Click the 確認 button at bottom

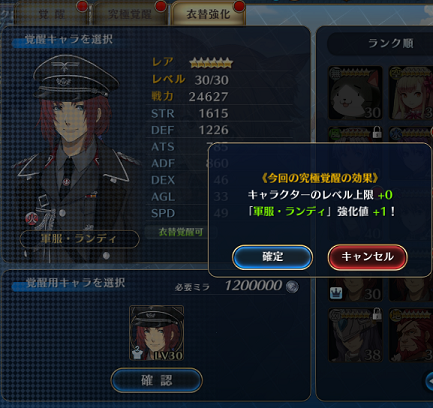157,380
